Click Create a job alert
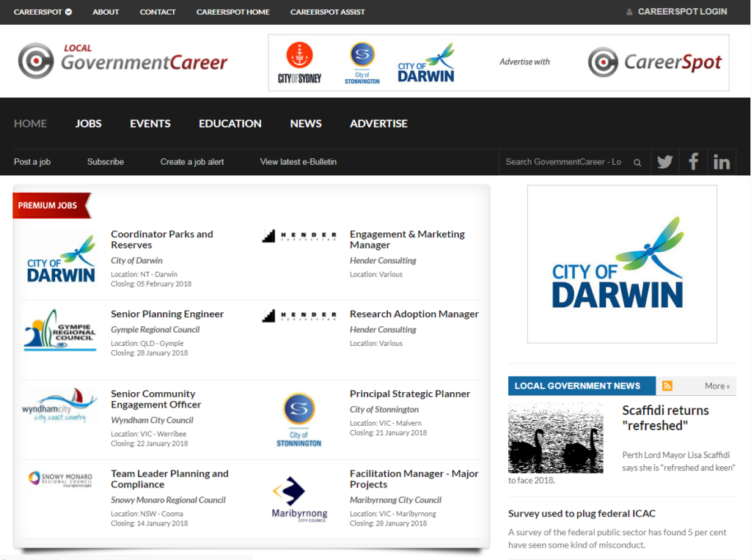The height and width of the screenshot is (560, 751). tap(192, 162)
